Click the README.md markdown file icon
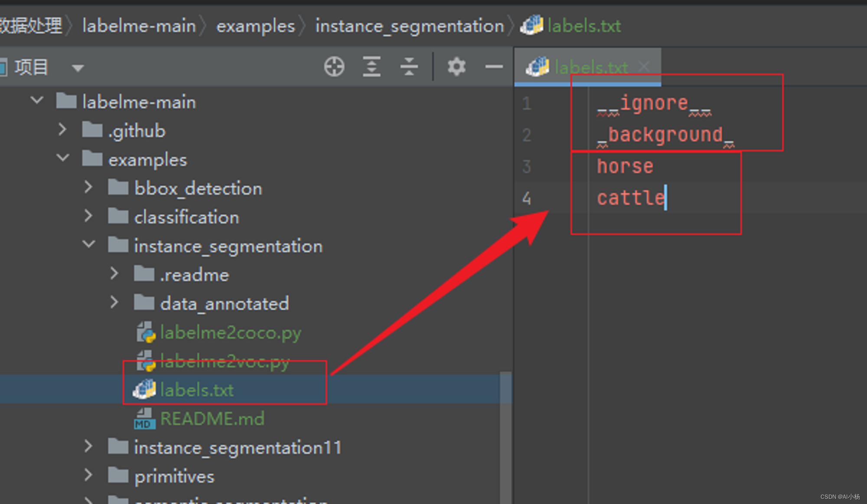This screenshot has height=504, width=867. (144, 419)
